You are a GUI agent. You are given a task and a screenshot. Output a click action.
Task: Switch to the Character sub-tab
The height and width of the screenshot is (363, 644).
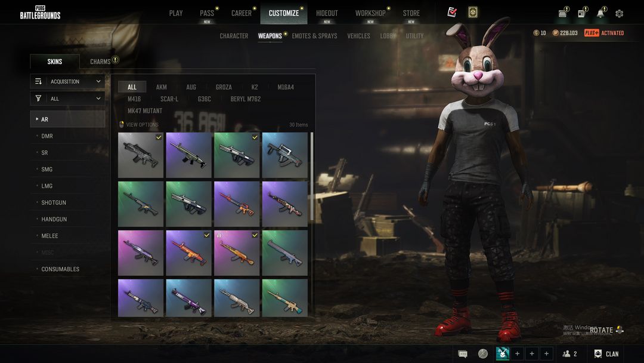tap(234, 36)
